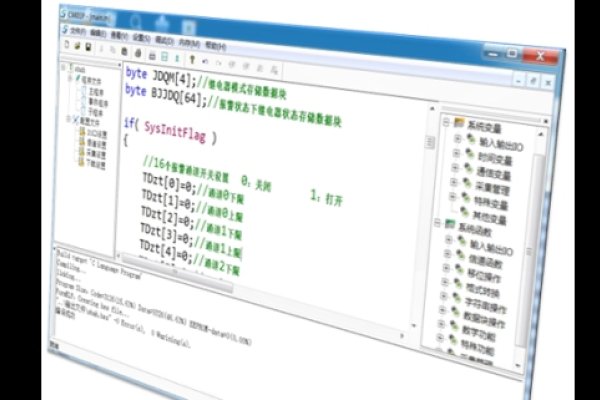Click the app logo icon left of 文件 menu
Image resolution: width=600 pixels, height=400 pixels.
coord(65,29)
